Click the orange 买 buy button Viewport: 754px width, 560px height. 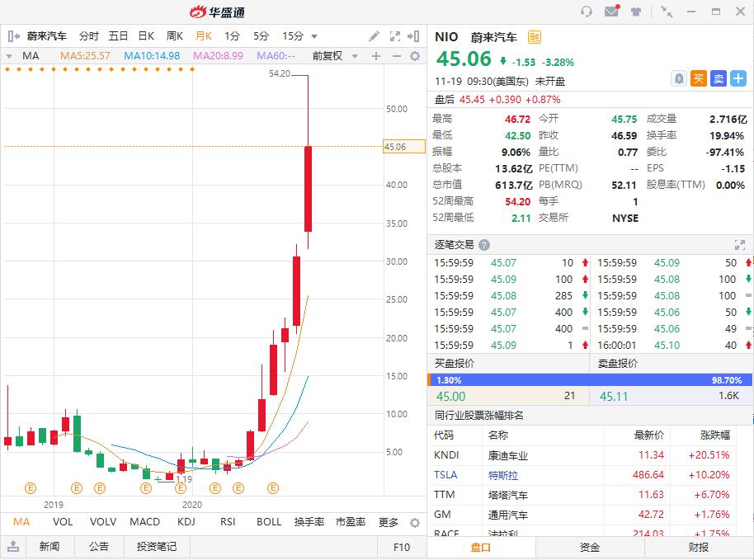tap(698, 78)
